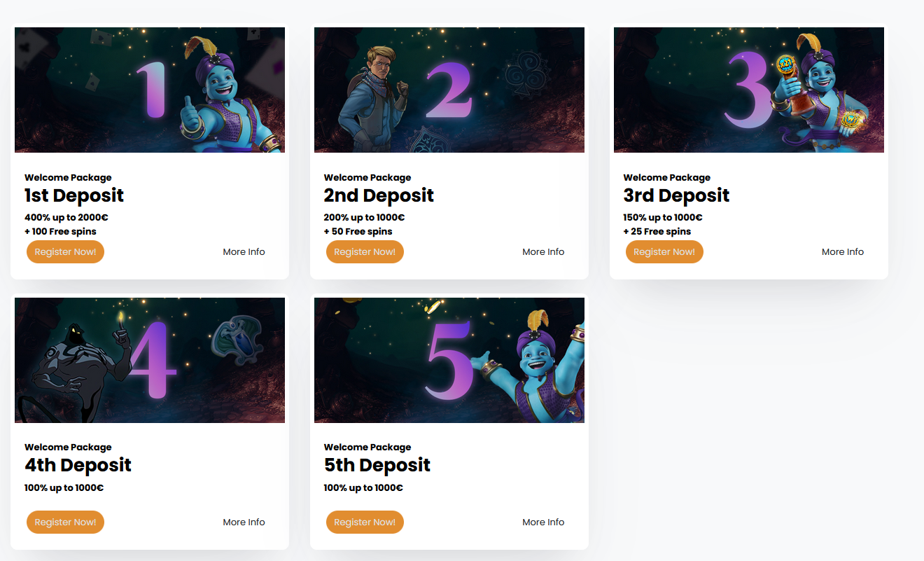This screenshot has height=561, width=924.
Task: Select the genie with lamp banner numbered 3
Action: coord(749,90)
